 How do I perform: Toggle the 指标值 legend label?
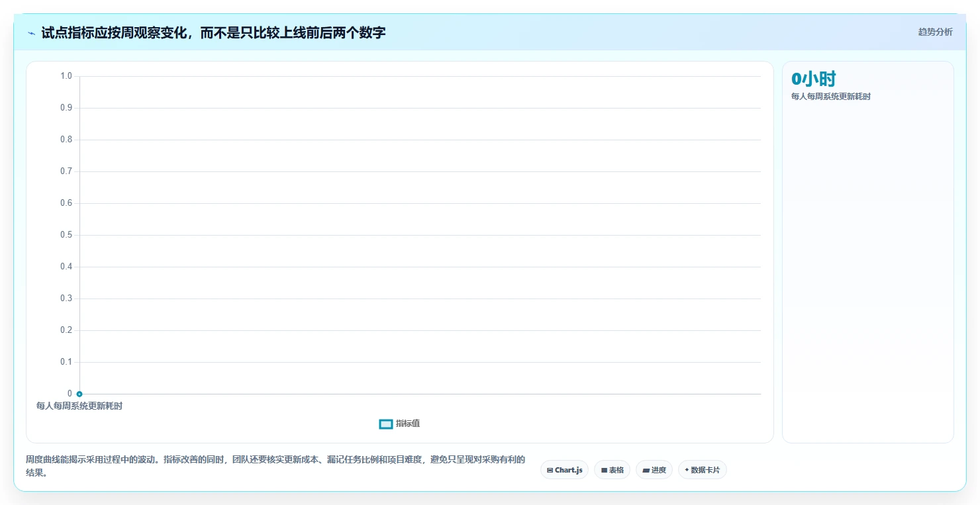[408, 424]
